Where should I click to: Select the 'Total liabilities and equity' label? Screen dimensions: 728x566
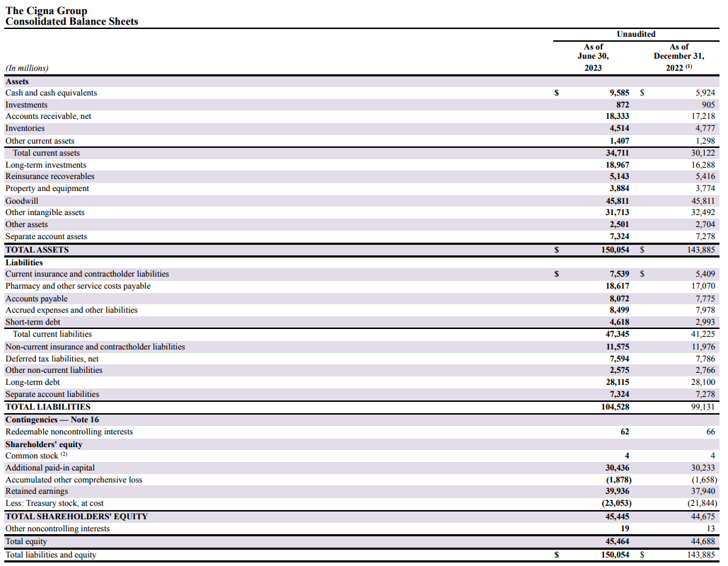[51, 555]
